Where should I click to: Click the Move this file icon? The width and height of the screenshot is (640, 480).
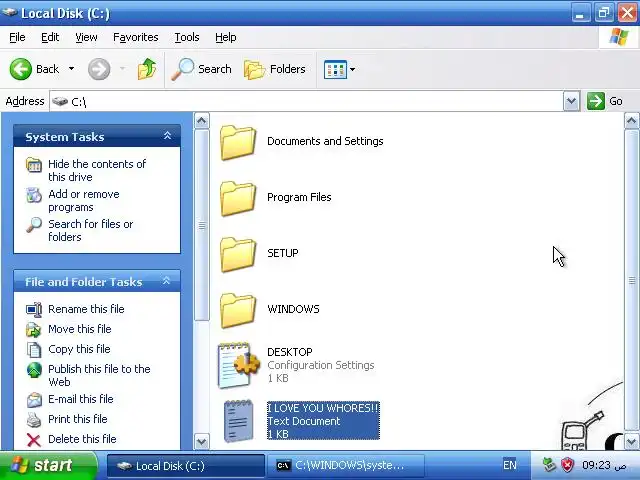tap(34, 329)
